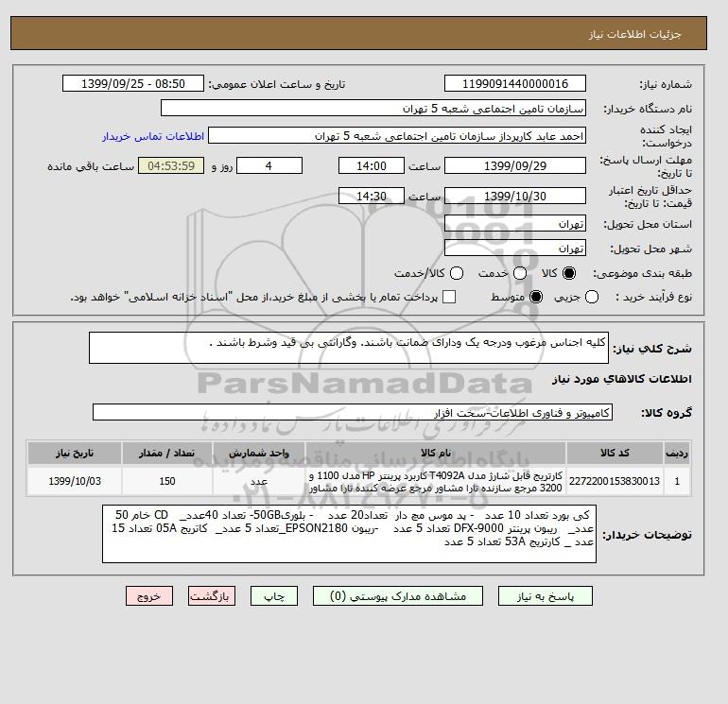The image size is (728, 704).
Task: Click کد کالا column header
Action: point(615,453)
